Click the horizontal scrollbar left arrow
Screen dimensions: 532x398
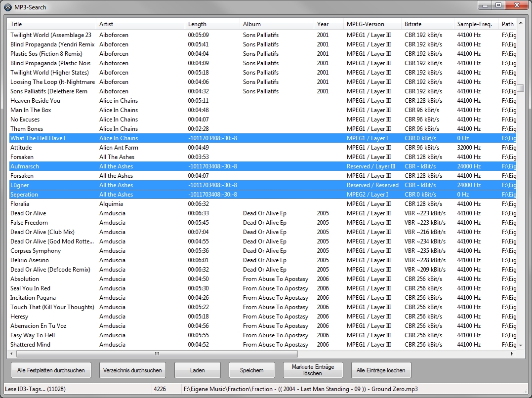[12, 354]
